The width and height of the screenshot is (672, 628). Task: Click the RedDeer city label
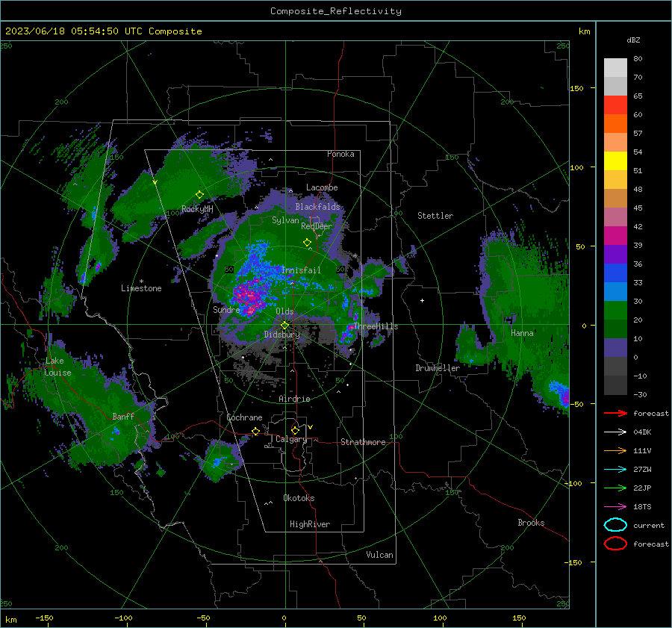317,226
